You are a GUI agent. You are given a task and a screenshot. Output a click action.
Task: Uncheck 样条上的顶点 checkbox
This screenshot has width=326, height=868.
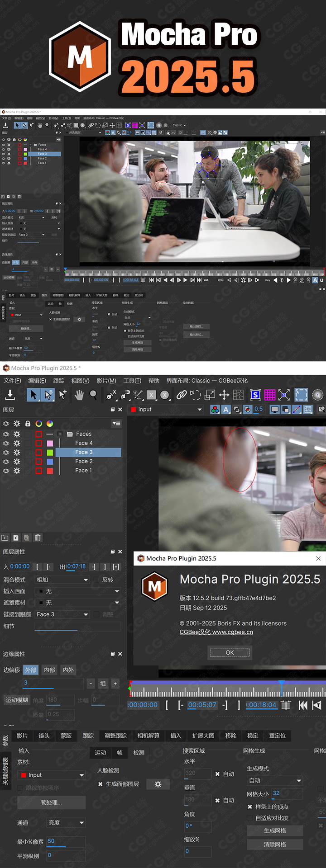pyautogui.click(x=250, y=807)
